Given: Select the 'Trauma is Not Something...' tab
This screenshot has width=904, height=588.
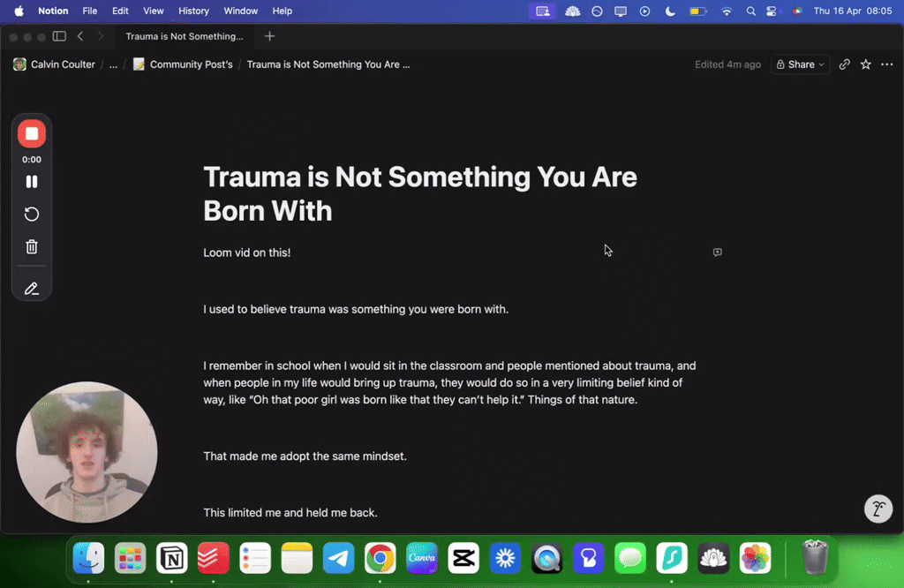Looking at the screenshot, I should (185, 36).
